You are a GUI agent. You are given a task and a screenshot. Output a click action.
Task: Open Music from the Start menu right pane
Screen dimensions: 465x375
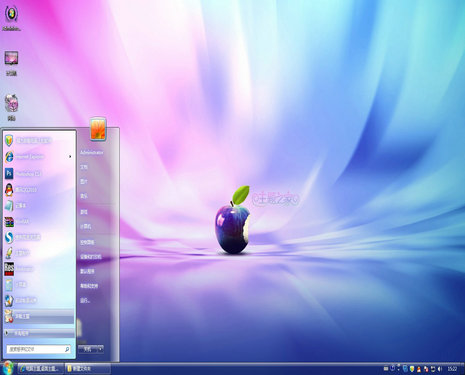click(x=84, y=196)
